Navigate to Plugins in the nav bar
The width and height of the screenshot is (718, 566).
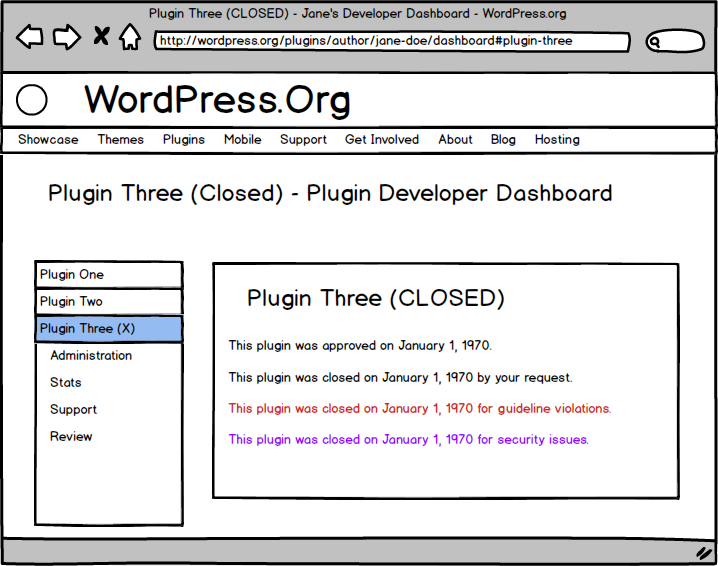click(x=184, y=140)
